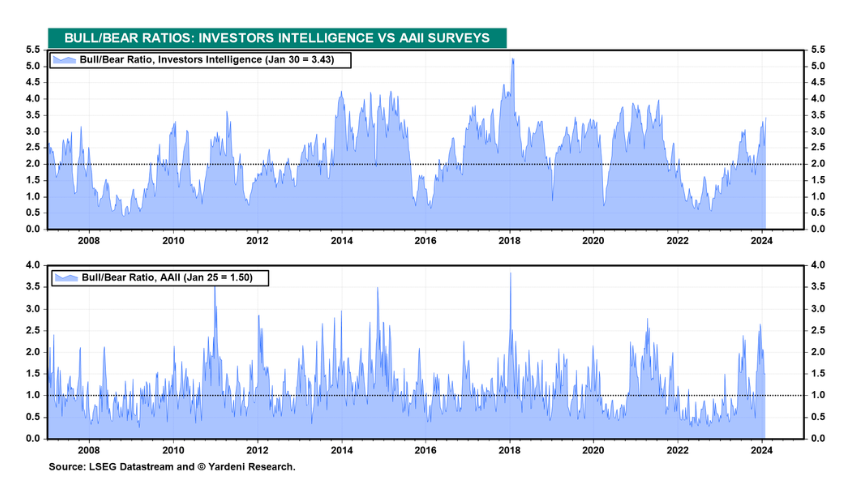This screenshot has height=491, width=855.
Task: Click the 2018 peak in top chart
Action: coord(513,59)
